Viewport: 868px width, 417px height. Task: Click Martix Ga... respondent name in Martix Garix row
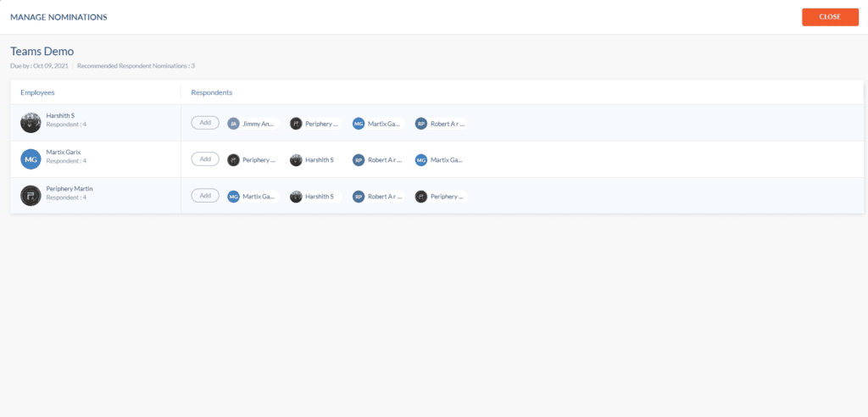(x=447, y=160)
